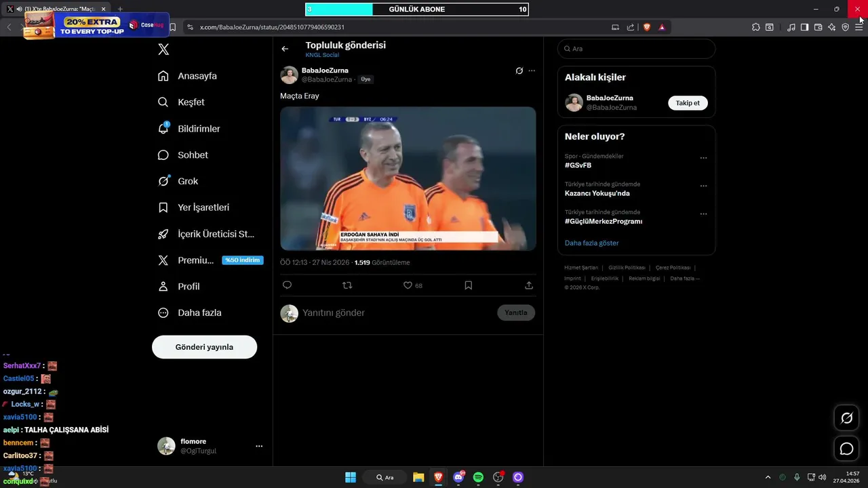868x488 pixels.
Task: Open the KNGL Social community link
Action: coord(322,55)
